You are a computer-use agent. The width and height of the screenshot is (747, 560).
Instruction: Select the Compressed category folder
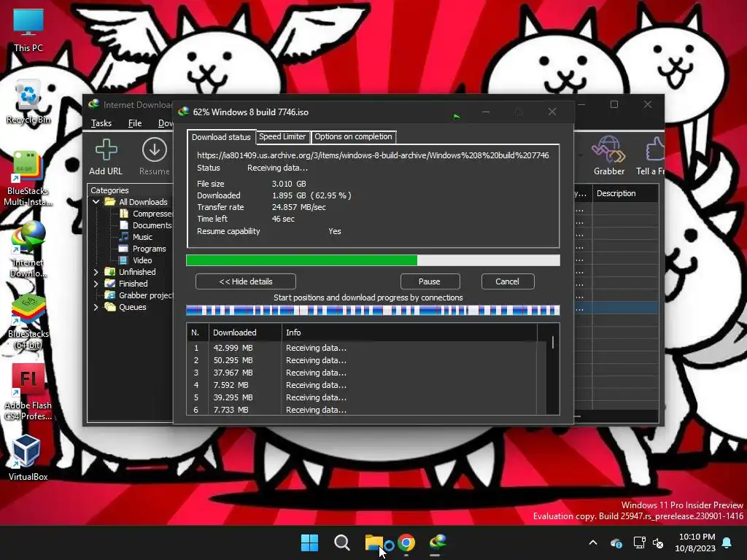coord(147,214)
